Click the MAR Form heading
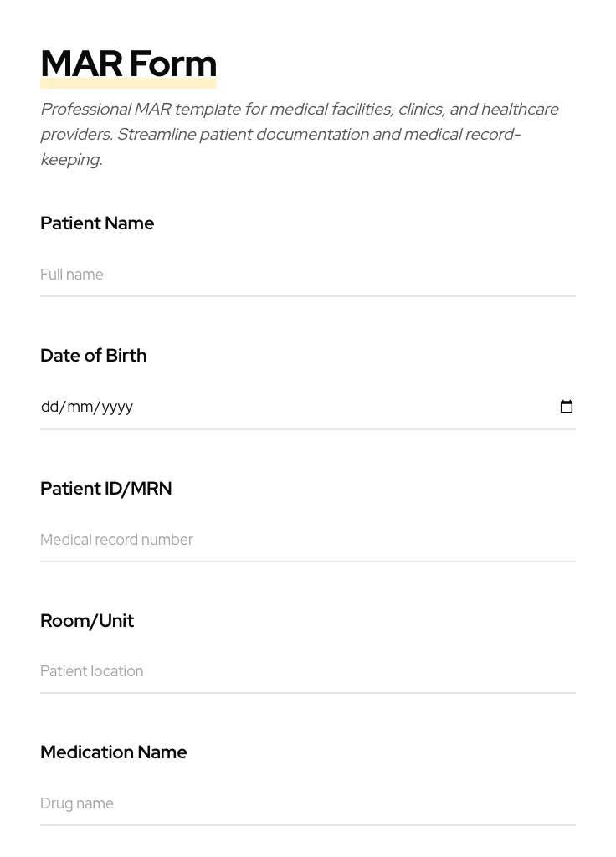This screenshot has width=616, height=857. click(128, 64)
